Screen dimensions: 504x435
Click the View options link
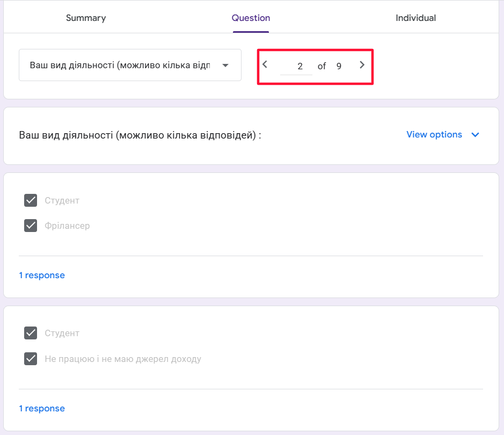coord(434,135)
